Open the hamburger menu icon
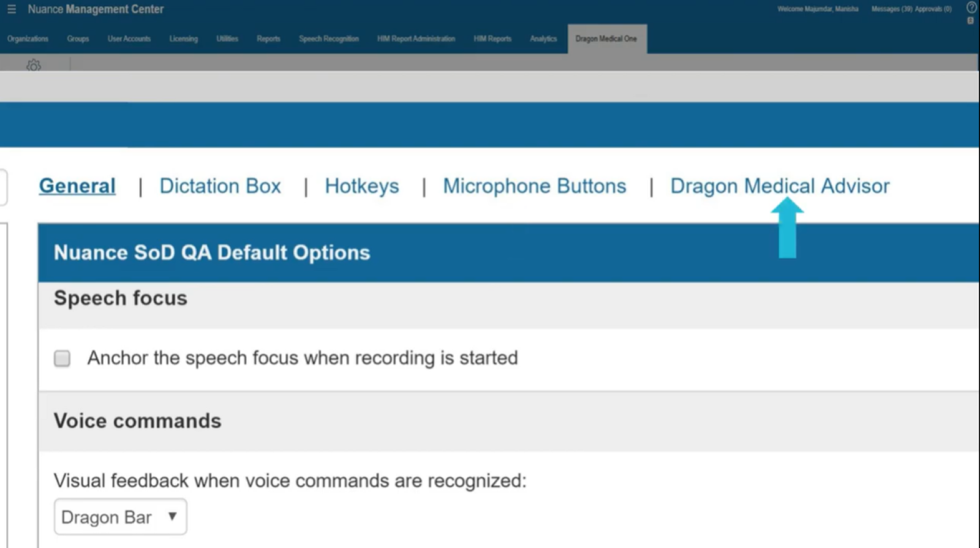 point(11,9)
